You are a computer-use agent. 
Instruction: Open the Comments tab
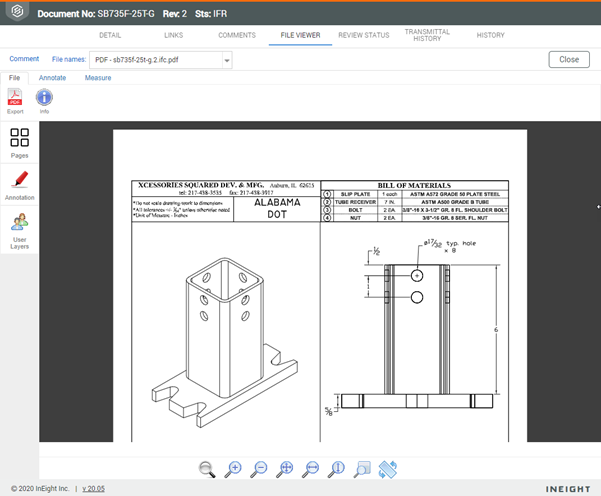pyautogui.click(x=237, y=35)
